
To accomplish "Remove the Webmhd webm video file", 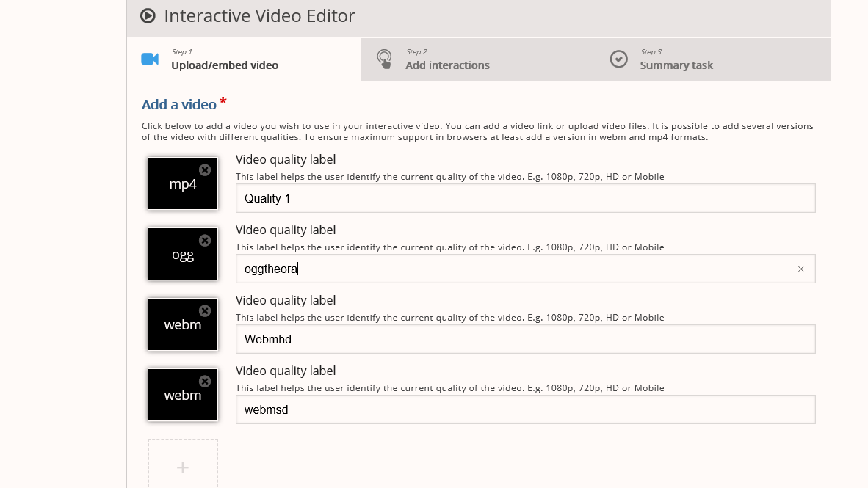I will [x=205, y=311].
